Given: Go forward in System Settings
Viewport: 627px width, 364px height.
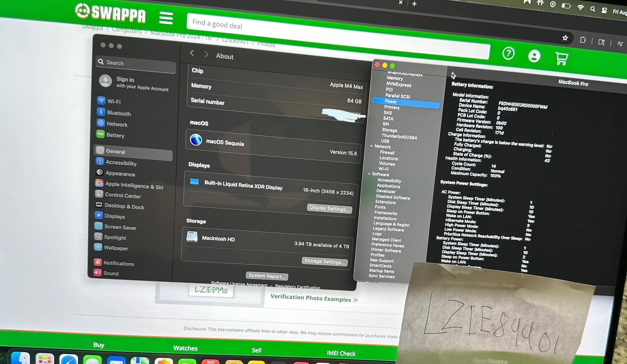Looking at the screenshot, I should pyautogui.click(x=206, y=54).
